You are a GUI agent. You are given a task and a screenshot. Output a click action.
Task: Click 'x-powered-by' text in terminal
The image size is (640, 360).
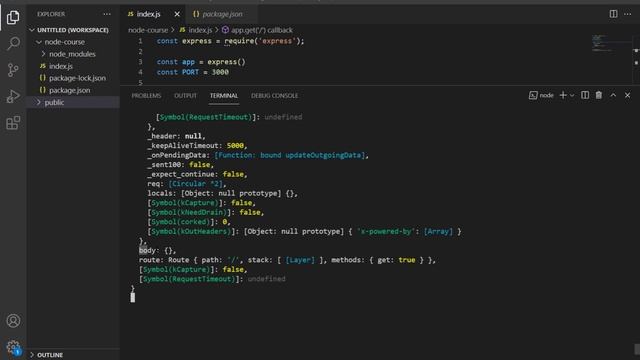click(386, 231)
